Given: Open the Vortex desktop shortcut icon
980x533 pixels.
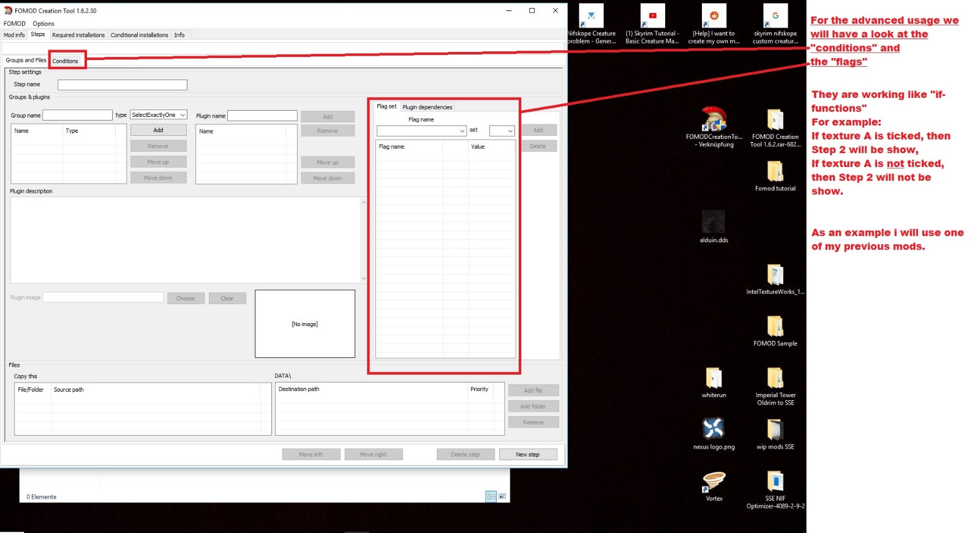Looking at the screenshot, I should click(714, 482).
